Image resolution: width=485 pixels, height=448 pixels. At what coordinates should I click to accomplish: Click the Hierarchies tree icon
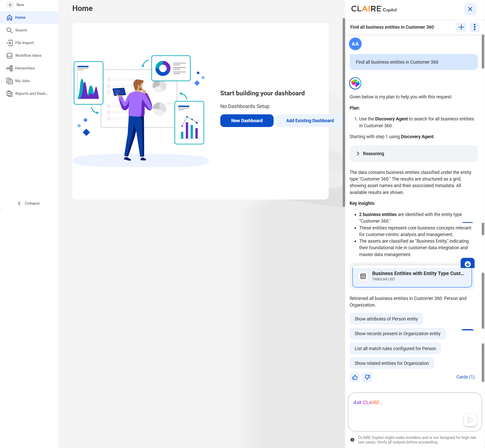pos(9,68)
